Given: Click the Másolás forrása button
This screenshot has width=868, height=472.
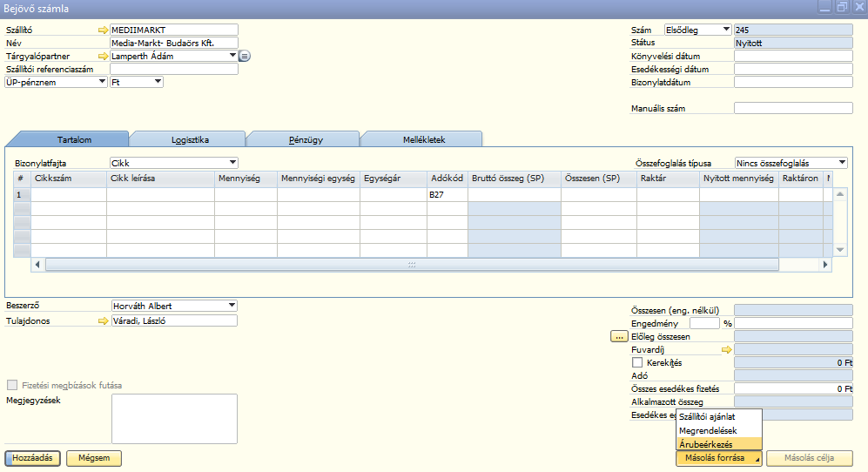Looking at the screenshot, I should click(x=718, y=458).
